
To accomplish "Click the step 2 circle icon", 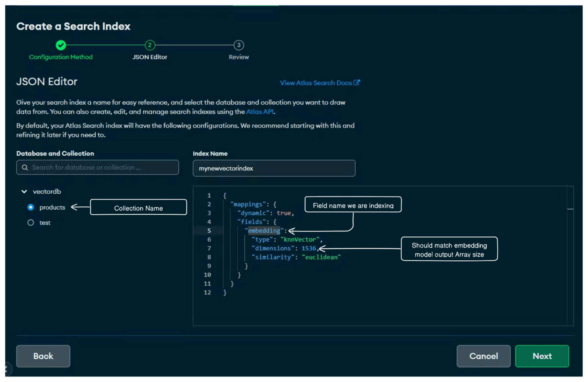I will tap(150, 45).
